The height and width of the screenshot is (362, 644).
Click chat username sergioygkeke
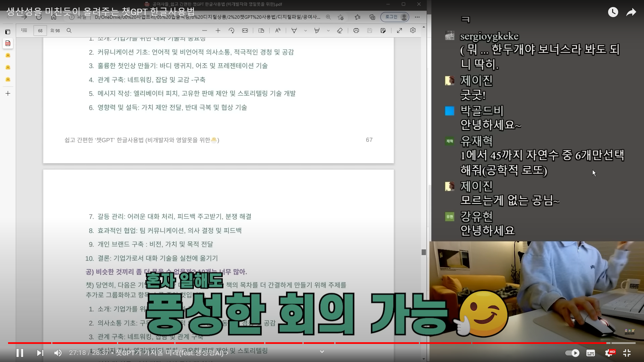tap(489, 36)
